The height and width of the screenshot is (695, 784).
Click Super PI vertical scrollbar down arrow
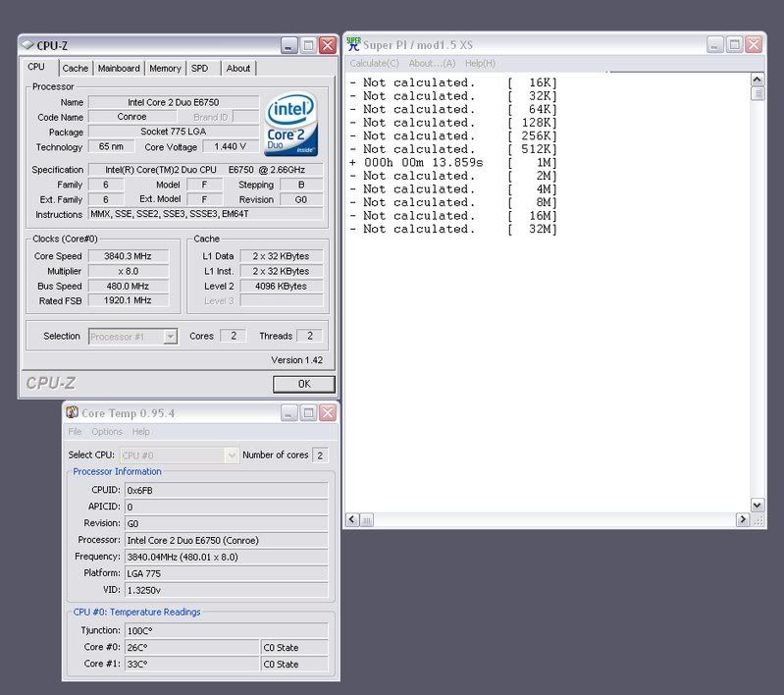point(757,505)
